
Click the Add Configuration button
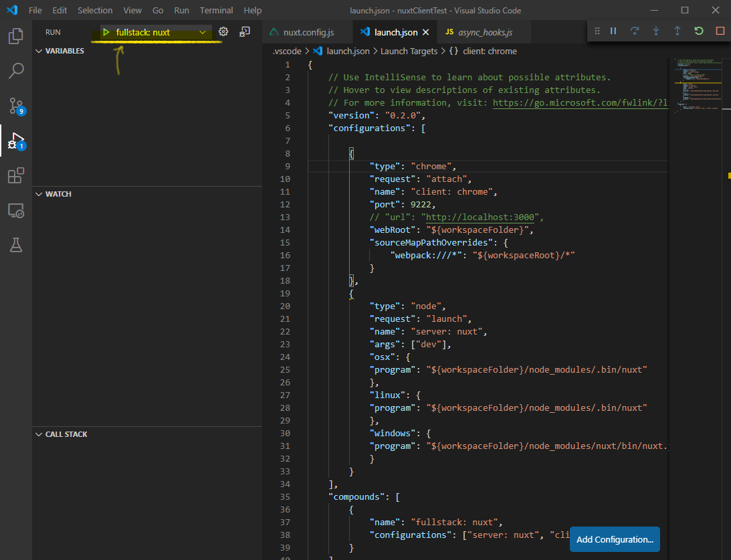[x=614, y=539]
